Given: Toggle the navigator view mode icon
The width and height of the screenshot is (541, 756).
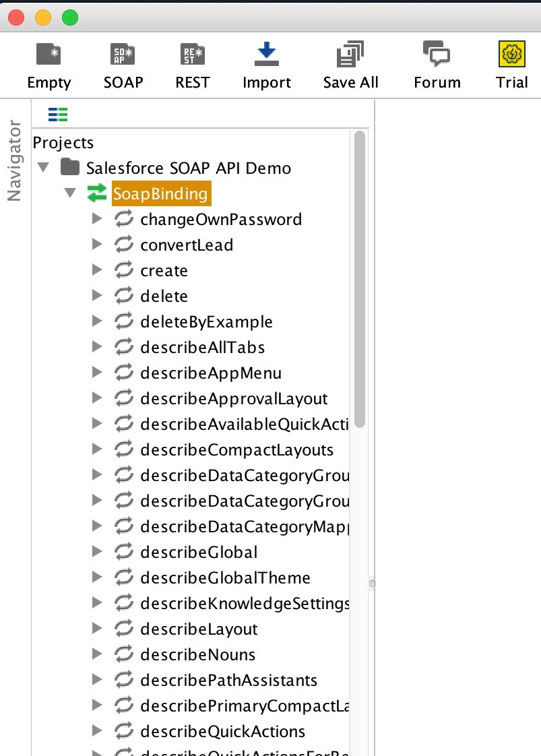Looking at the screenshot, I should click(x=58, y=115).
